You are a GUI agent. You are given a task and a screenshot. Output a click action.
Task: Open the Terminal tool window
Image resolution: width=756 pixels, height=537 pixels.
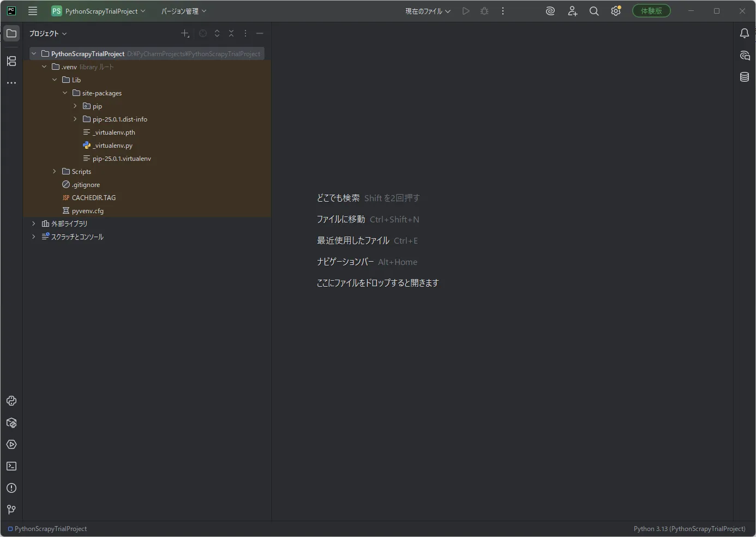click(11, 466)
